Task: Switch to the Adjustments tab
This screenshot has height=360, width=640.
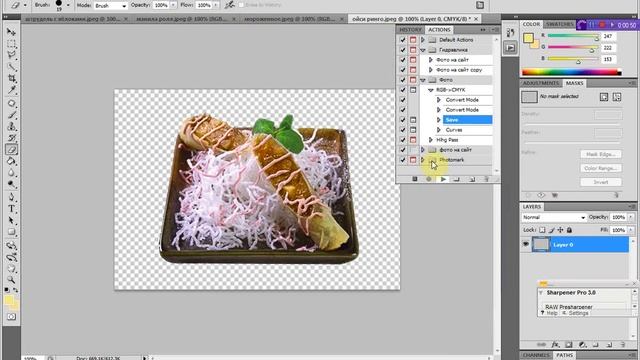Action: coord(541,83)
